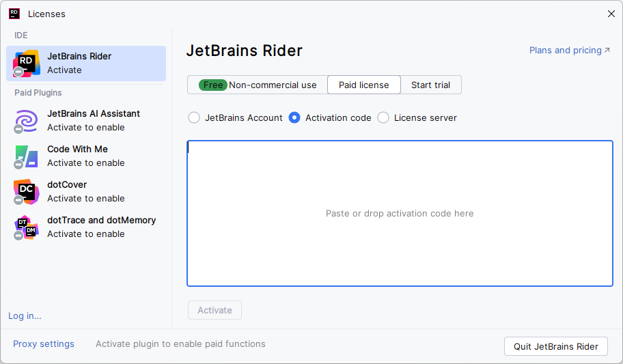Click the external arrow beside Plans and pricing
Screen dimensions: 623x364
tap(607, 50)
